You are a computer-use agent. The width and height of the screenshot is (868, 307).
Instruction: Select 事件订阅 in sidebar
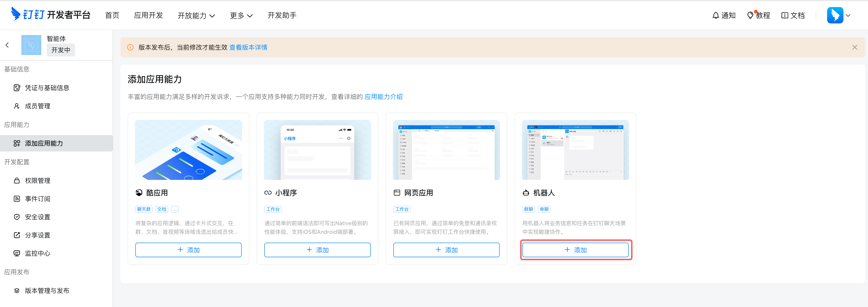point(37,199)
